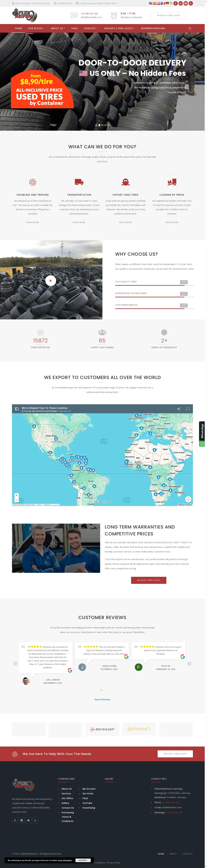Image resolution: width=207 pixels, height=868 pixels.
Task: Open the floating WhatsApp chat widget
Action: pos(202,434)
